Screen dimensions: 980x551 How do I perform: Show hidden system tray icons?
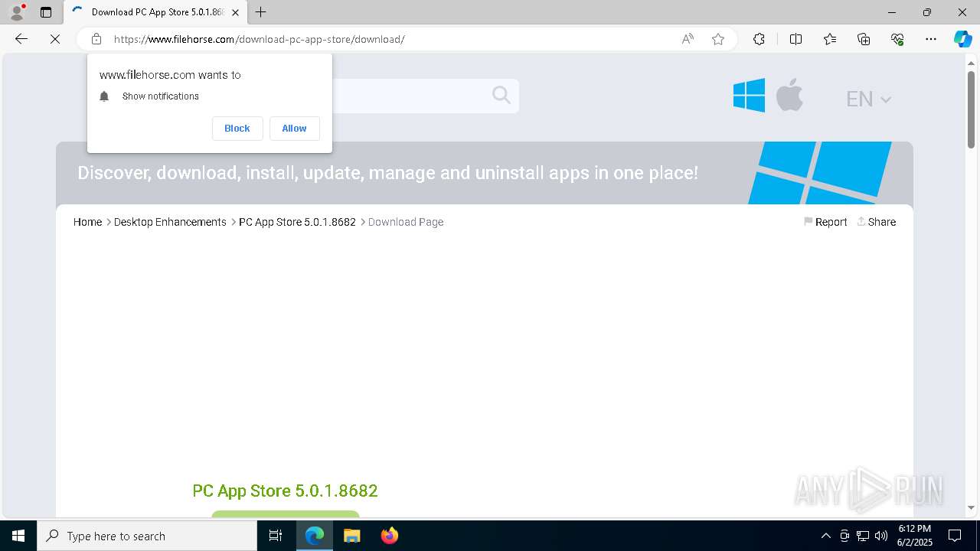click(x=825, y=536)
